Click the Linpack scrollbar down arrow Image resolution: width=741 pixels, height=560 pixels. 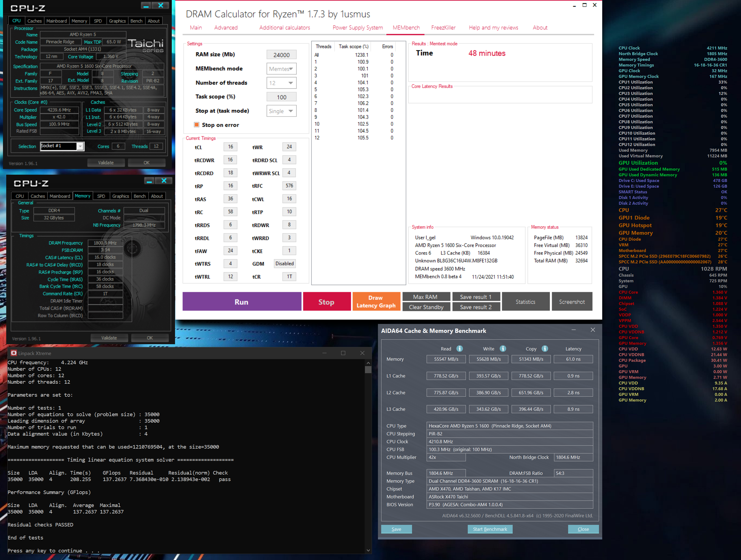click(368, 550)
